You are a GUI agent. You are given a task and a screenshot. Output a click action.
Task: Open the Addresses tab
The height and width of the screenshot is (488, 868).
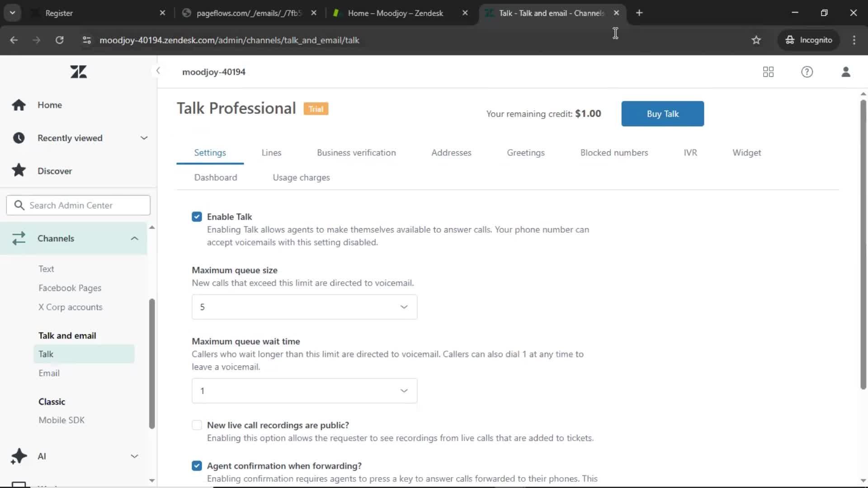451,153
